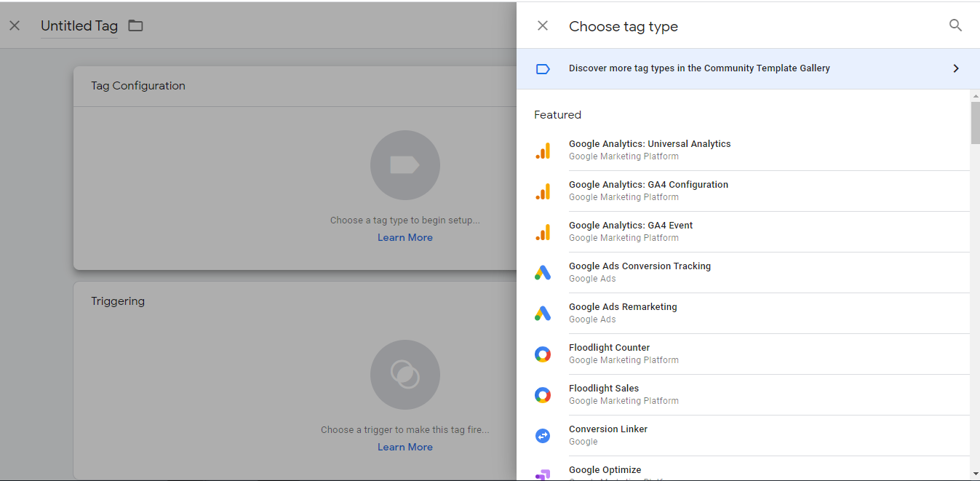The width and height of the screenshot is (980, 481).
Task: Click Google Marketing Platform under Floodlight Counter
Action: coord(624,360)
